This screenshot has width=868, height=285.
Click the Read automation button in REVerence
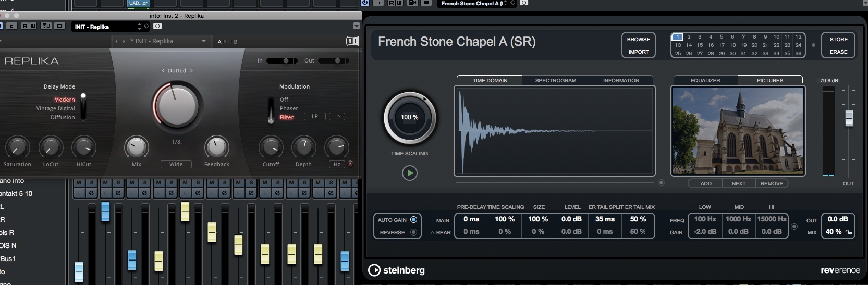[x=392, y=3]
